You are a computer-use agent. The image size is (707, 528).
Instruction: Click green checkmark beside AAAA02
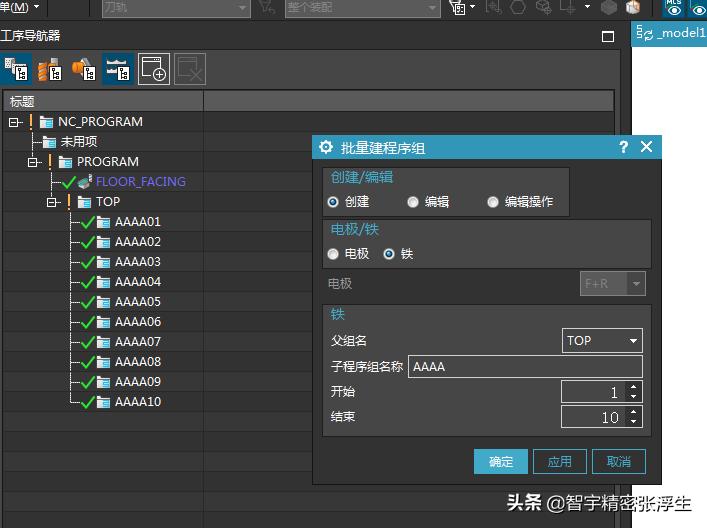pos(87,242)
